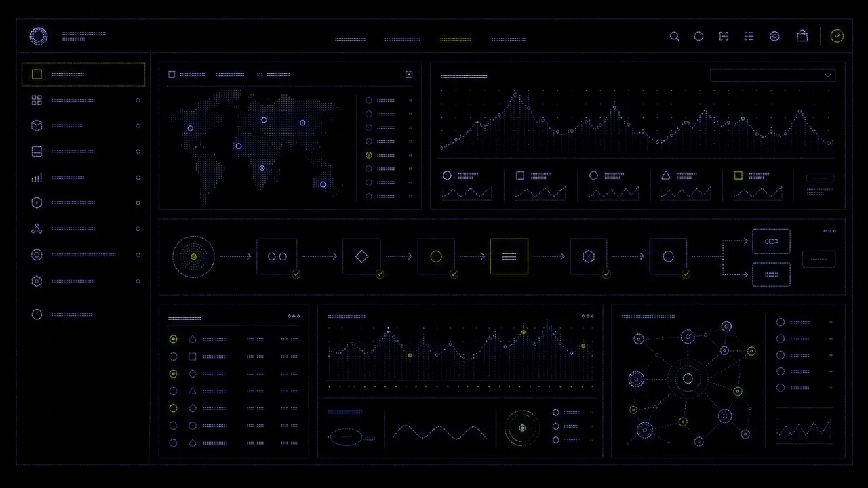This screenshot has width=868, height=488.
Task: Click the magnifier search icon
Action: pyautogui.click(x=674, y=36)
